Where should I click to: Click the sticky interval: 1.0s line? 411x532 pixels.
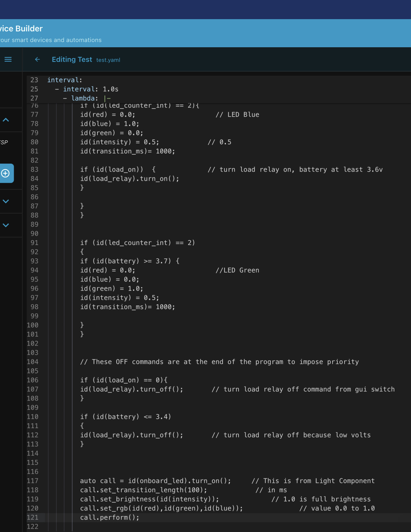tap(87, 89)
